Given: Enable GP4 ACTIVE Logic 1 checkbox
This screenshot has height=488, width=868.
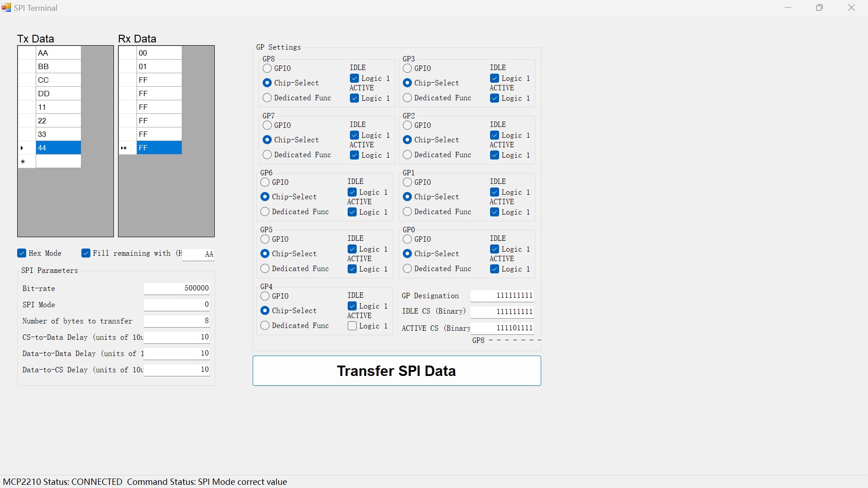Looking at the screenshot, I should point(352,326).
